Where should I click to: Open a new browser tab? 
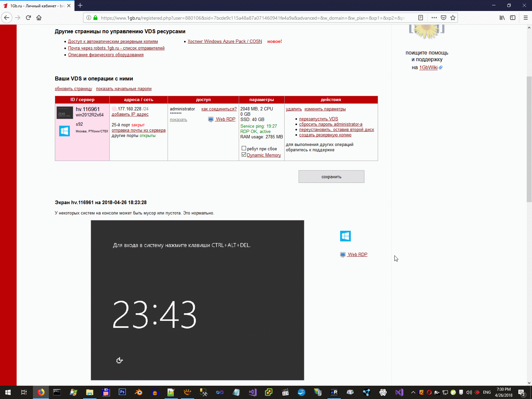[x=80, y=5]
